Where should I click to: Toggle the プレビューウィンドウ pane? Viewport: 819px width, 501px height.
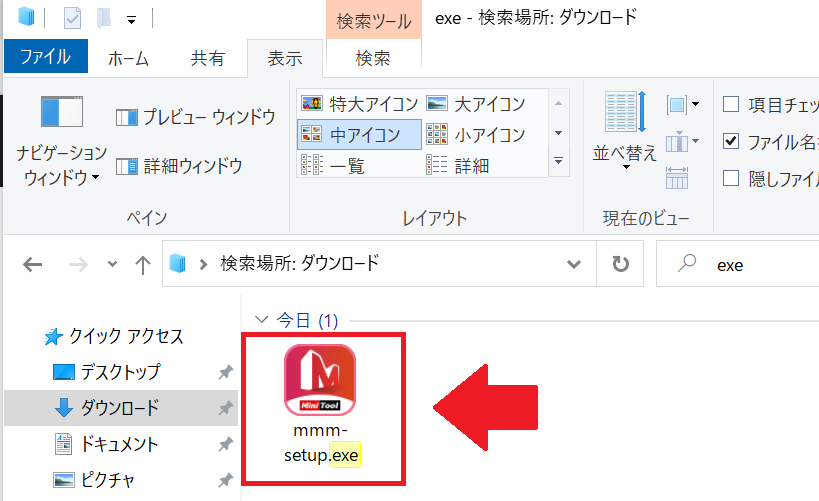[x=195, y=117]
